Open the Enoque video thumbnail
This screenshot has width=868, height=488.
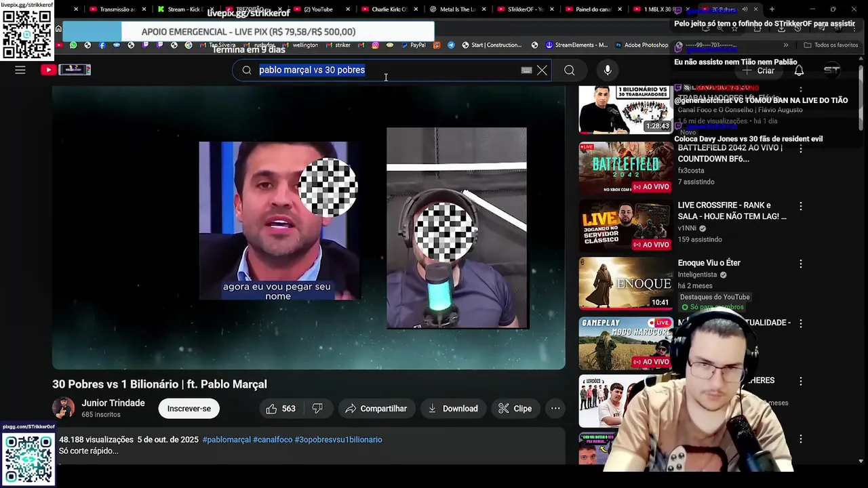pyautogui.click(x=625, y=283)
